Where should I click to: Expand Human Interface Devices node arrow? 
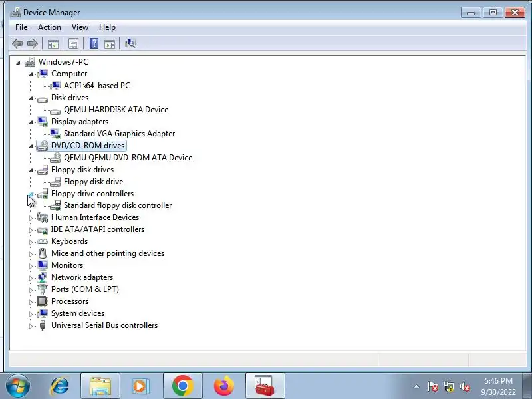[x=31, y=218]
